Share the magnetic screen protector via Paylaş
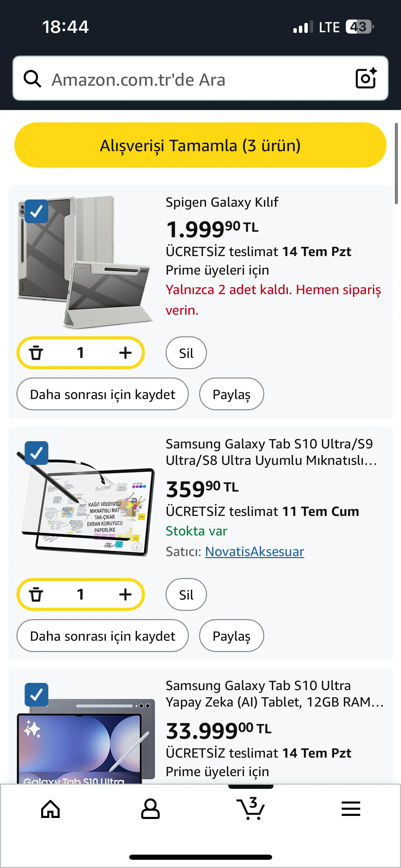Screen dimensions: 401x868 pyautogui.click(x=231, y=636)
